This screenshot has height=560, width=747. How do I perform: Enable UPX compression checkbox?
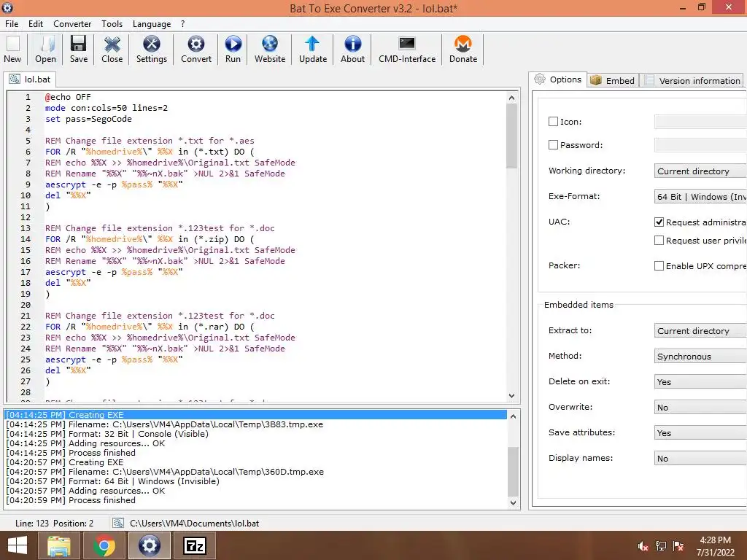659,265
